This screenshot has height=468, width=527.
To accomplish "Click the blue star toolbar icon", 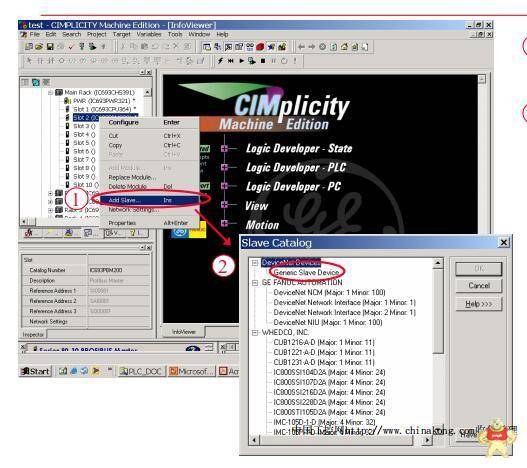I will coord(271,47).
